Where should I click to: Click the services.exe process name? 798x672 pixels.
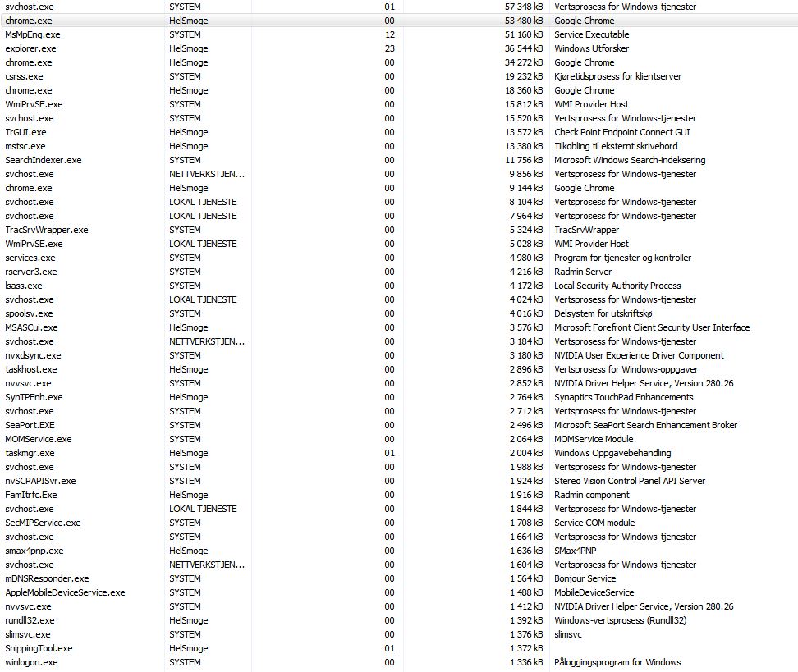[x=30, y=258]
